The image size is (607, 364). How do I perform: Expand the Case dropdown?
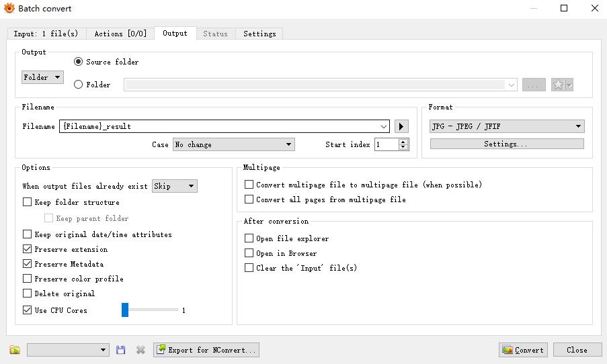[x=233, y=144]
